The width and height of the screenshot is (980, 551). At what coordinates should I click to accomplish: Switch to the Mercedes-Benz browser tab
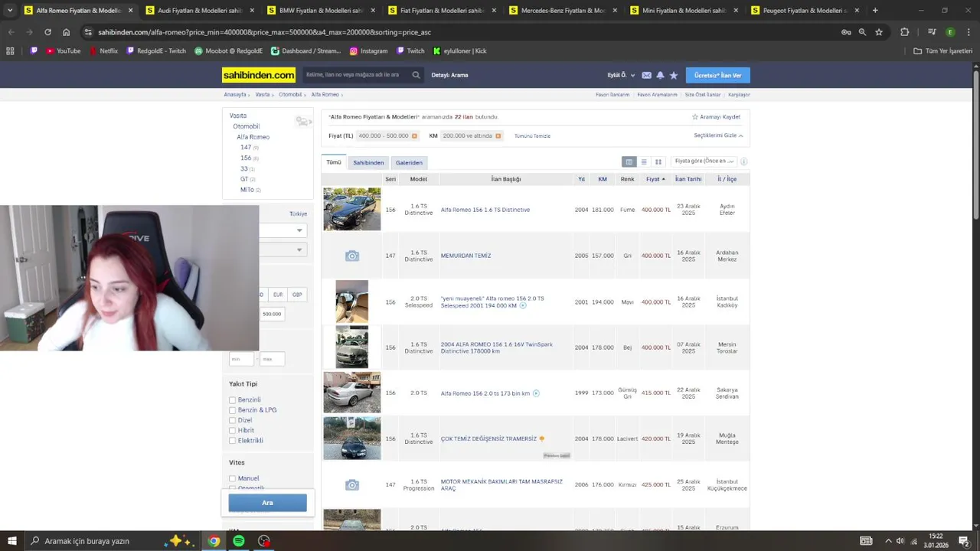(x=563, y=11)
